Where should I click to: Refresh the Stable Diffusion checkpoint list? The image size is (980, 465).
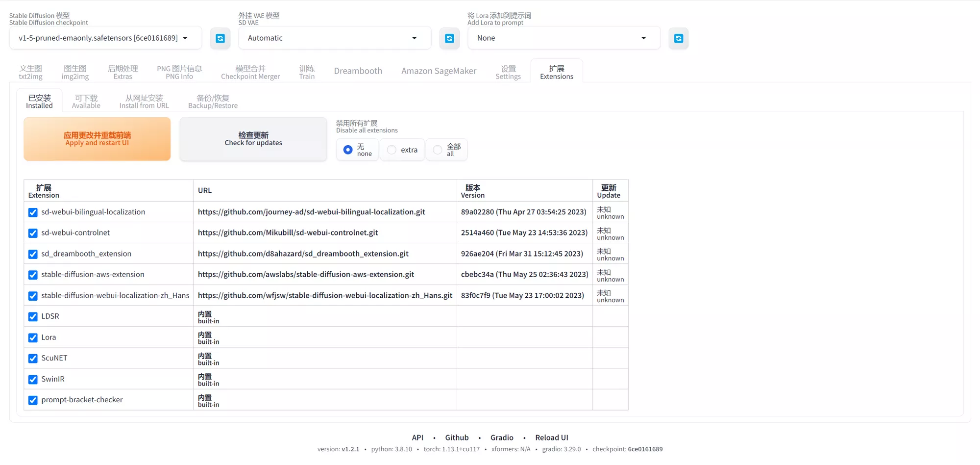click(220, 38)
